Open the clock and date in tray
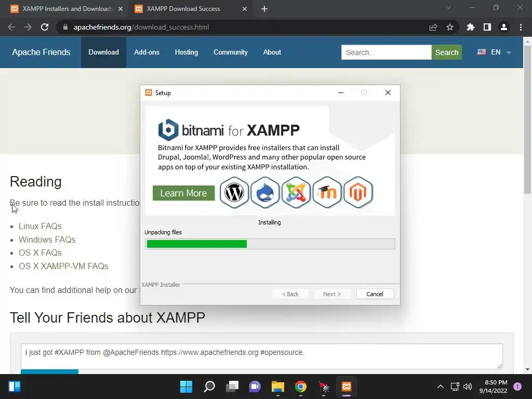532x399 pixels. (494, 387)
